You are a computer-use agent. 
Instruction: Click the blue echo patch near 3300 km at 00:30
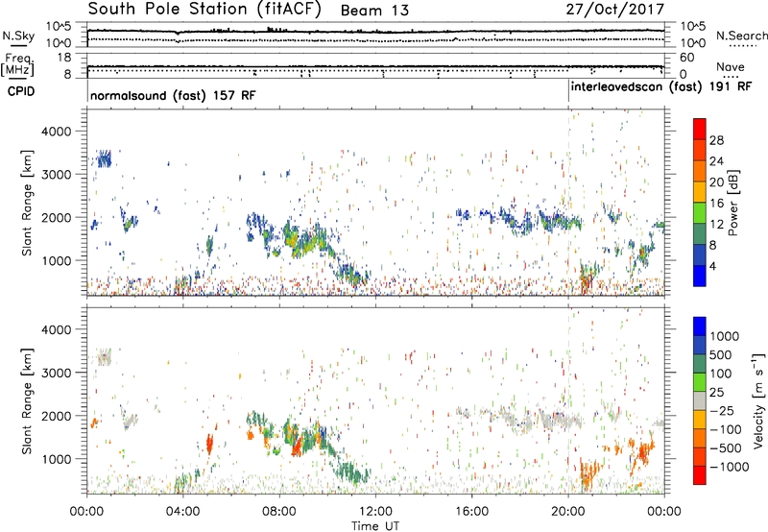coord(104,159)
